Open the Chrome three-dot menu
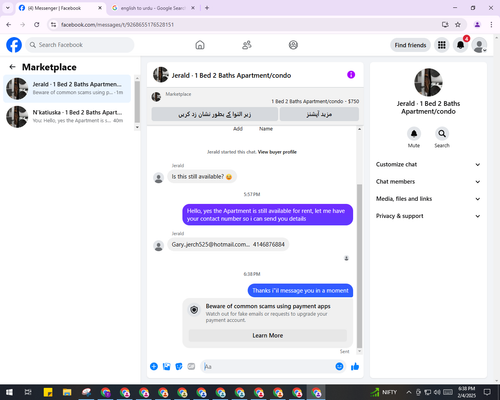Screen dimensions: 500x400 [x=491, y=25]
